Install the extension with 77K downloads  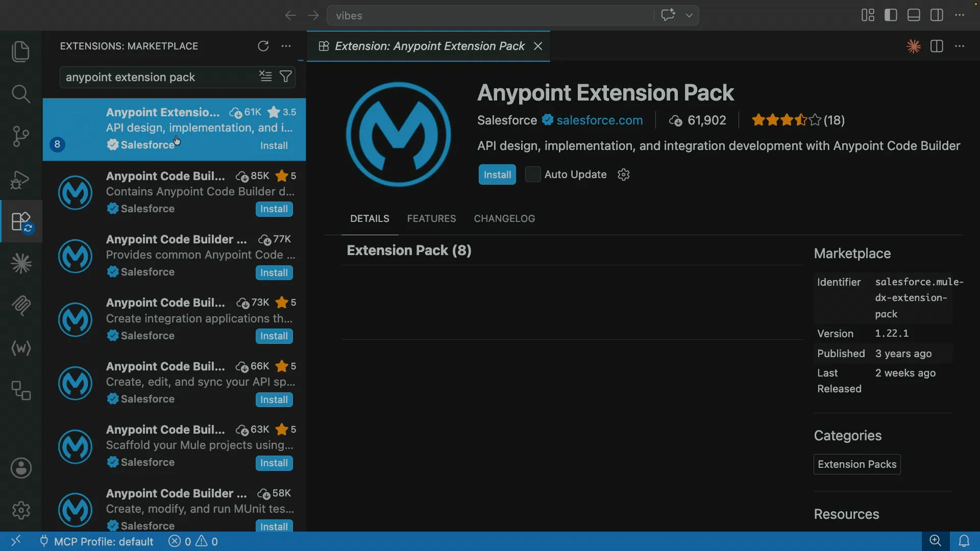[x=274, y=273]
